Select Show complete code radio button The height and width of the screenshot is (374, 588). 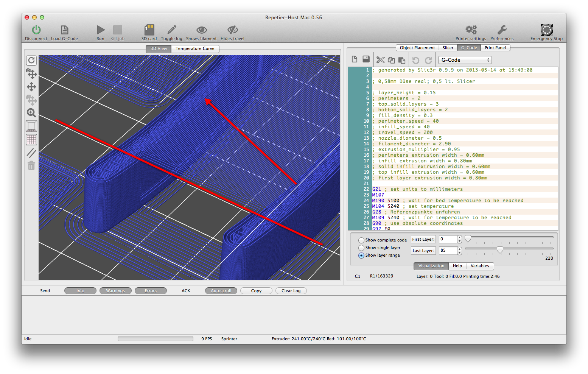tap(361, 240)
